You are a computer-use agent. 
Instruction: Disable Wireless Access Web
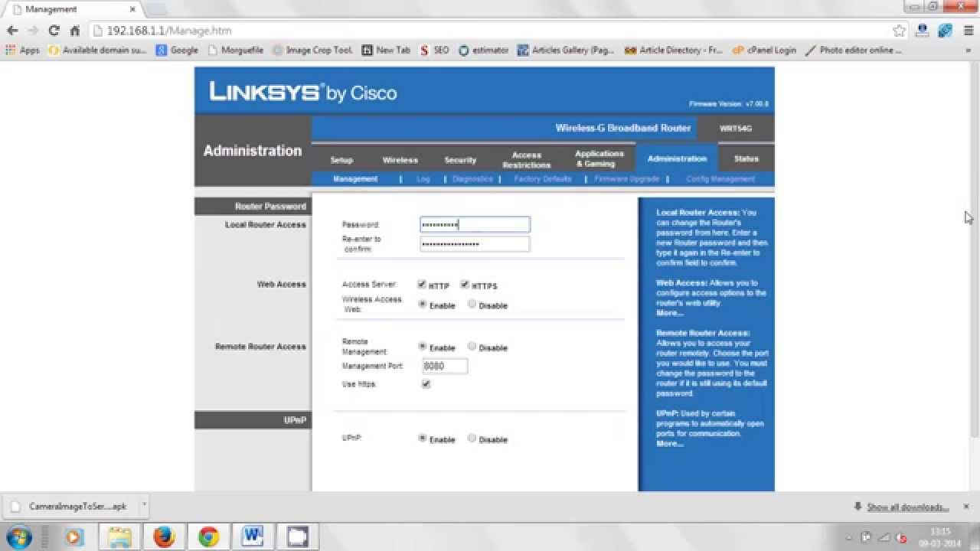472,304
